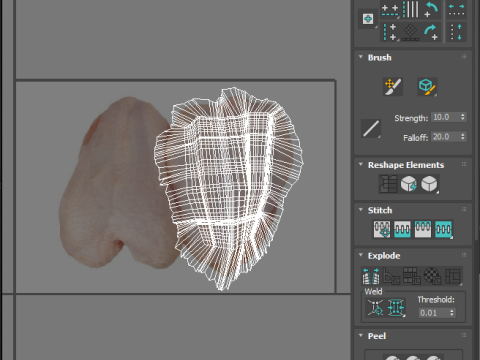Collapse the Peel rollout
480x360 pixels.
tap(361, 335)
